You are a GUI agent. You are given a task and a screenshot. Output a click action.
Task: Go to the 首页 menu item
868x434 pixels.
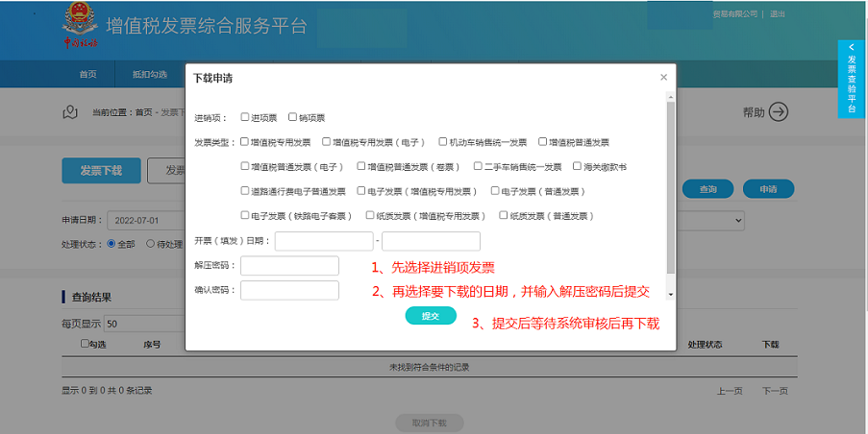pos(87,75)
